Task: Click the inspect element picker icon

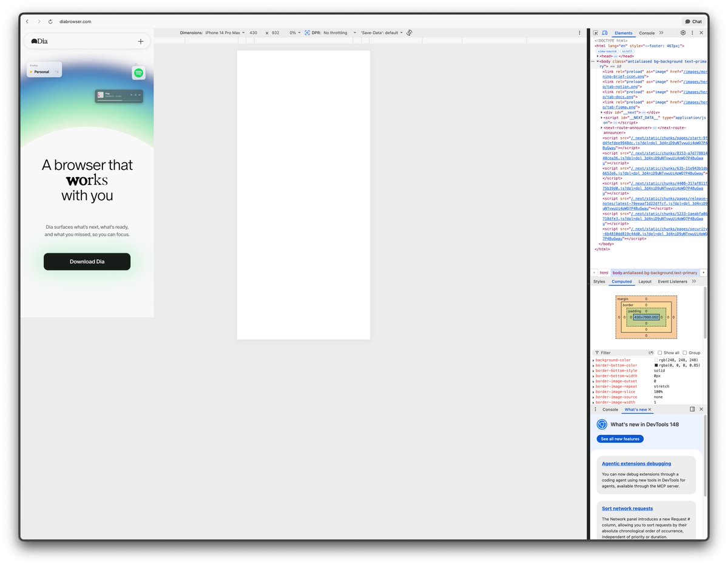Action: tap(596, 33)
